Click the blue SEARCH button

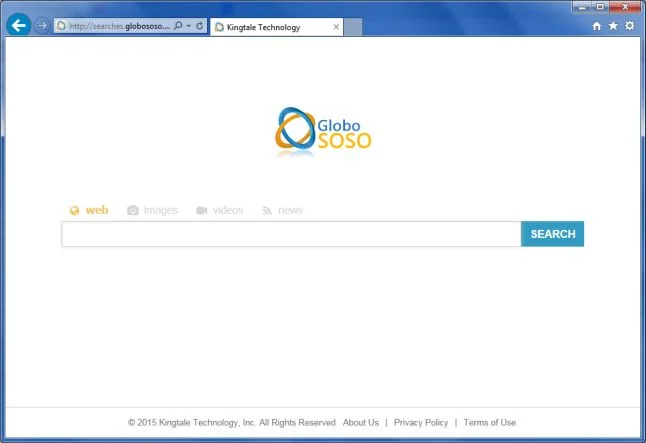point(552,234)
